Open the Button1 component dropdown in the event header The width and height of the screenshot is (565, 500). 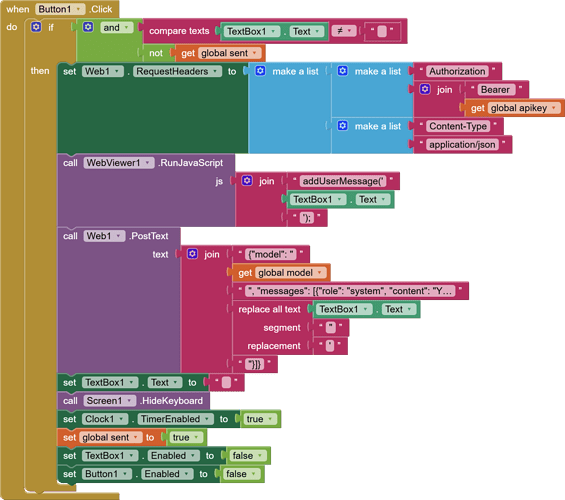(x=60, y=9)
